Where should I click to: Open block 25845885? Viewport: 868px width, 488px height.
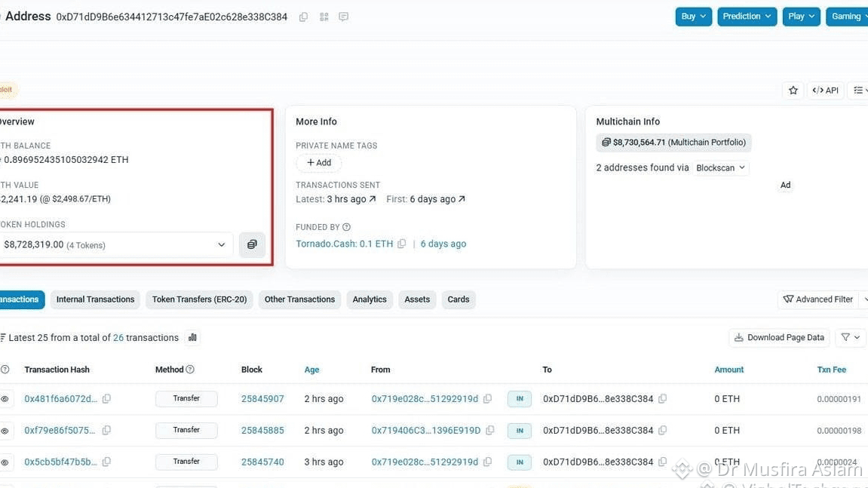coord(262,431)
